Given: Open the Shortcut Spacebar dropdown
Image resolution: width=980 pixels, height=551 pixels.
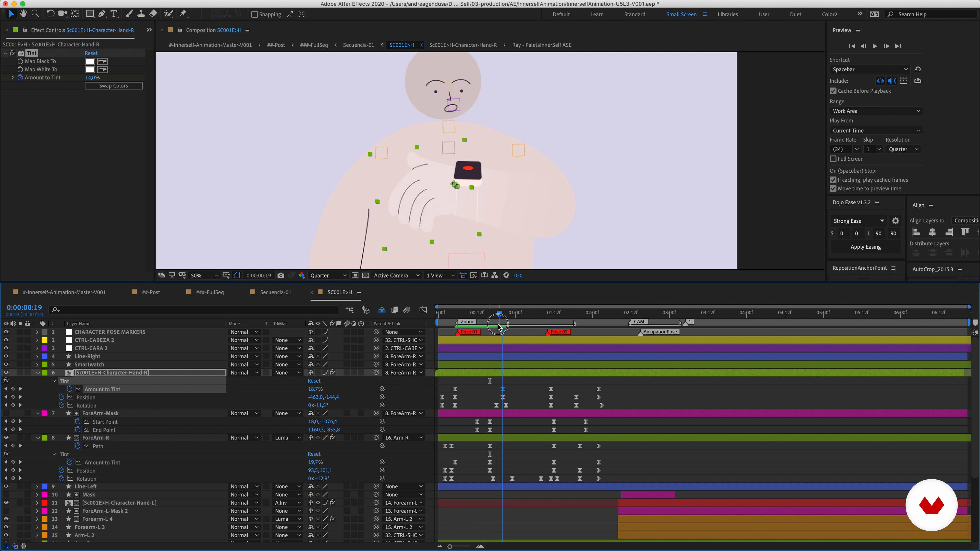Looking at the screenshot, I should 870,69.
